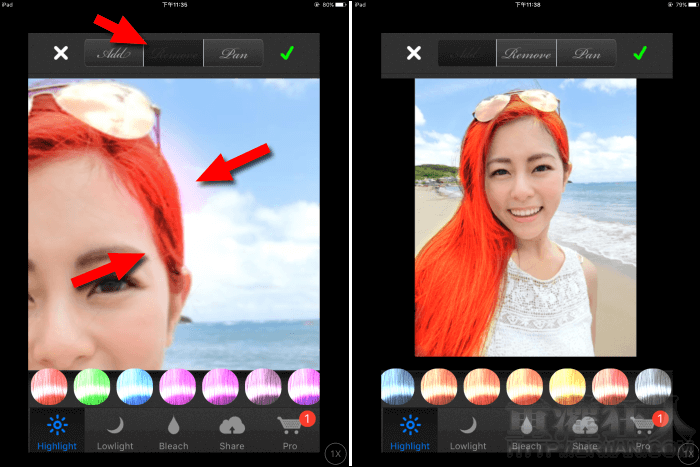The width and height of the screenshot is (700, 467).
Task: Confirm edits with green checkmark on left screen
Action: click(288, 53)
